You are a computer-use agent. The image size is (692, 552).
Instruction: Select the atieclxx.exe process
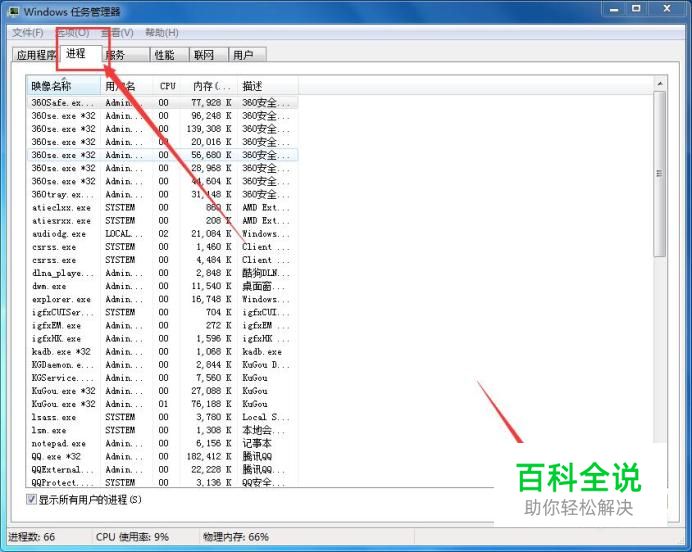[162, 207]
